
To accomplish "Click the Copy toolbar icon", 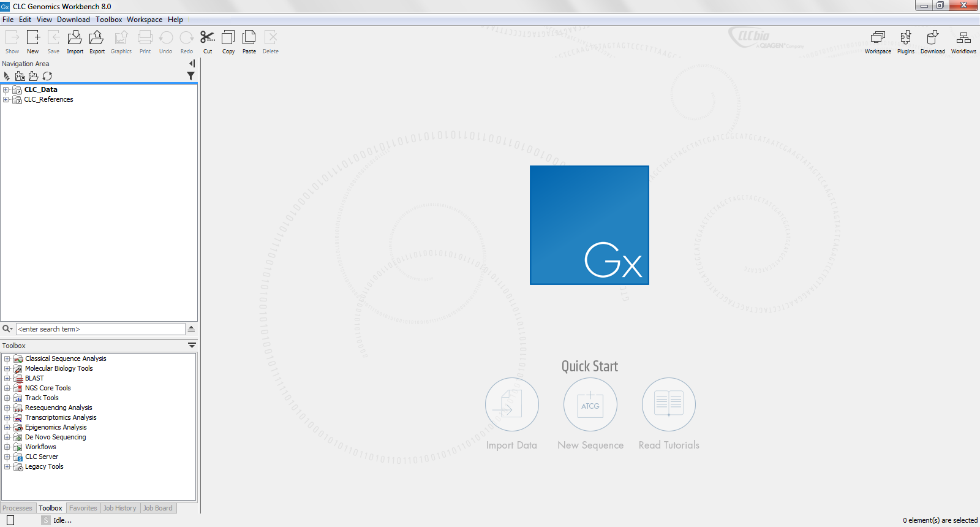I will (228, 42).
